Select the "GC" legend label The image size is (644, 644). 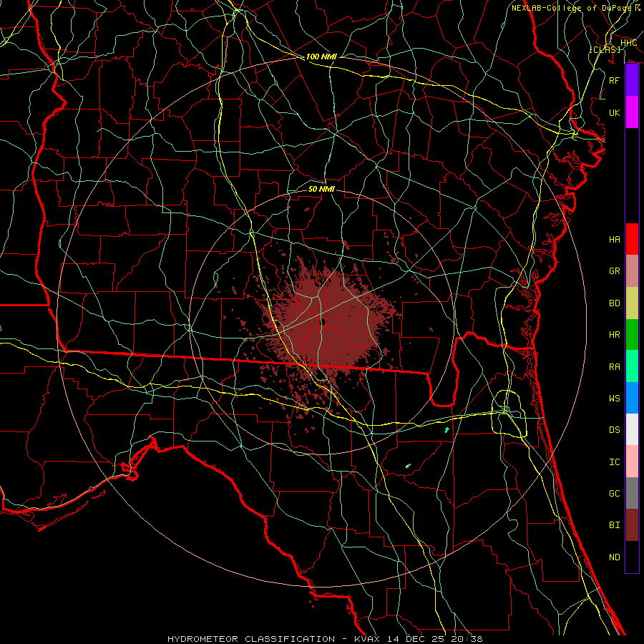pyautogui.click(x=614, y=494)
